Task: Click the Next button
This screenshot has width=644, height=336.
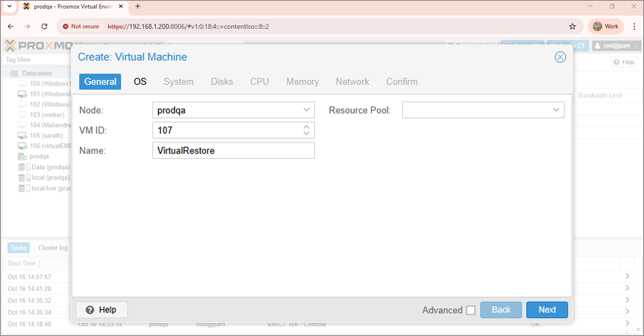Action: 547,310
